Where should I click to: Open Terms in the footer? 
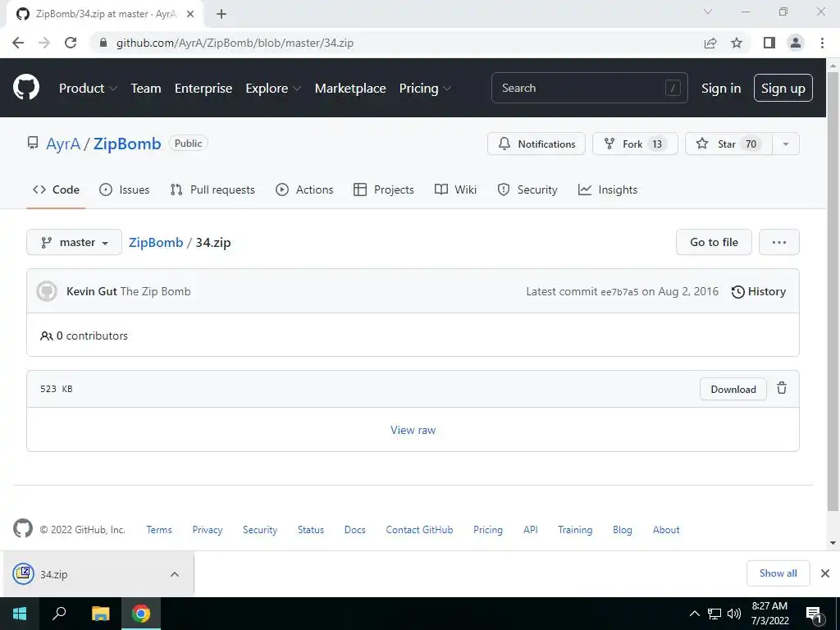[x=159, y=530]
